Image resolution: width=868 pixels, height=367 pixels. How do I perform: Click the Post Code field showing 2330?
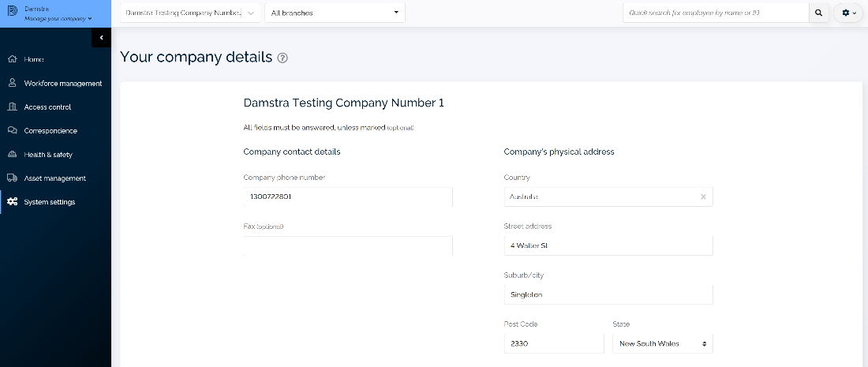(554, 343)
